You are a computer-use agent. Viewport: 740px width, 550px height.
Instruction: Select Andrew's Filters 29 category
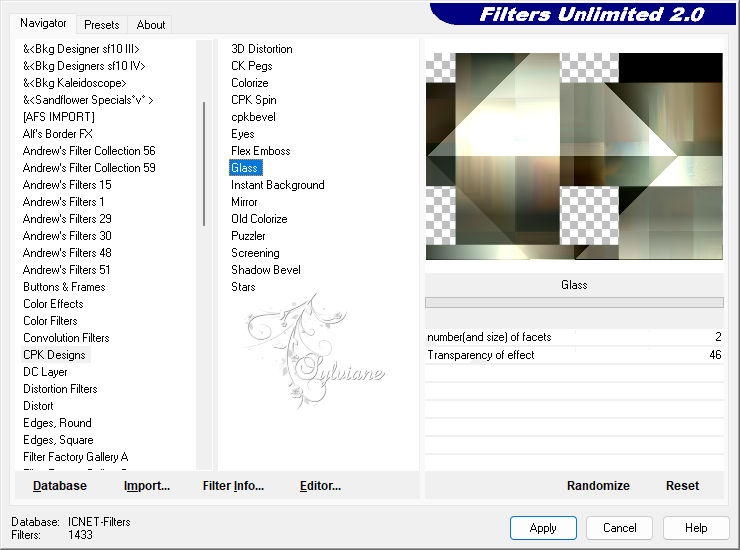pos(67,219)
